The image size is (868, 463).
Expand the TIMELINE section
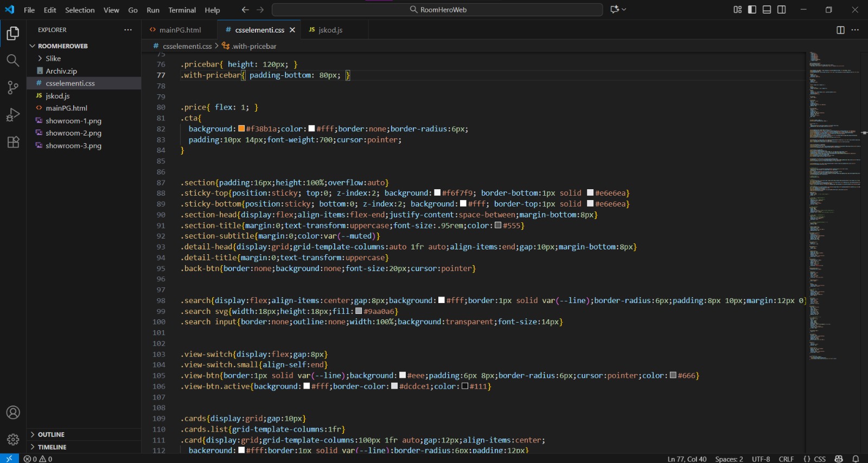point(52,447)
